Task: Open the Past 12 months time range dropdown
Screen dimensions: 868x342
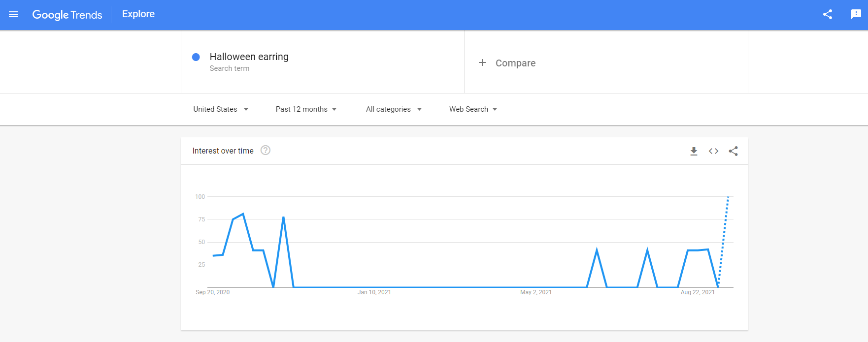Action: point(306,109)
